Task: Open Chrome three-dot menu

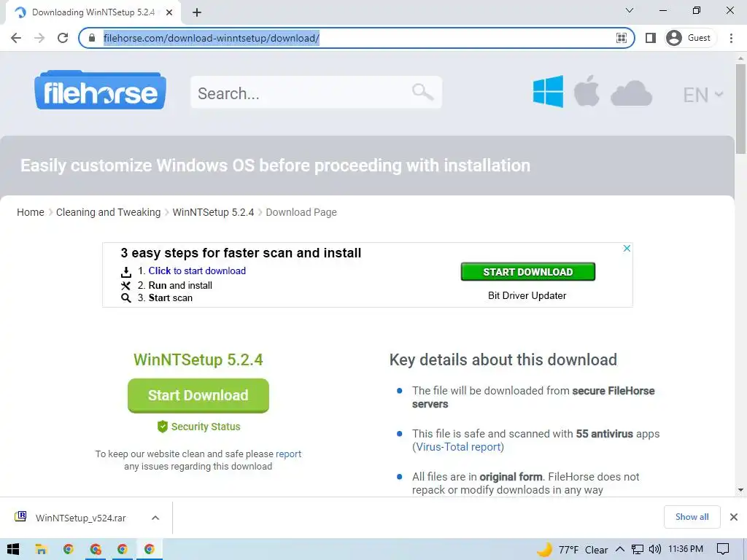Action: click(731, 38)
